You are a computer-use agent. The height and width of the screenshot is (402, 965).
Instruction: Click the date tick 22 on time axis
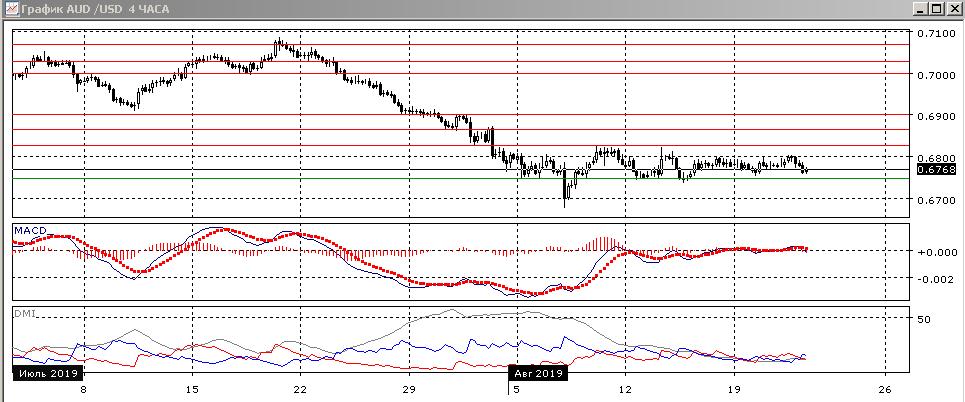coord(300,389)
